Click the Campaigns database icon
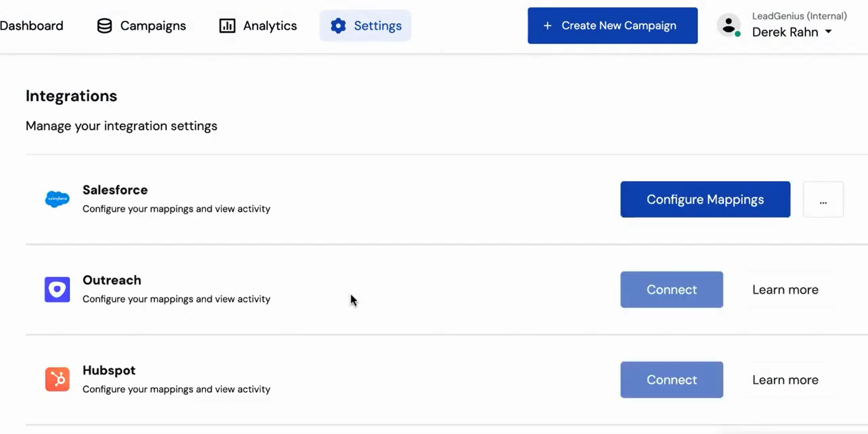The width and height of the screenshot is (868, 434). coord(104,26)
